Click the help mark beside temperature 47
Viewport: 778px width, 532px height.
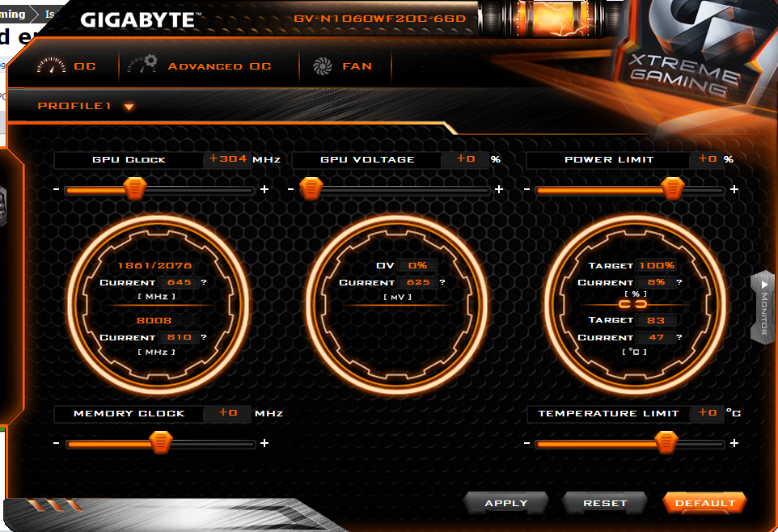(x=679, y=337)
